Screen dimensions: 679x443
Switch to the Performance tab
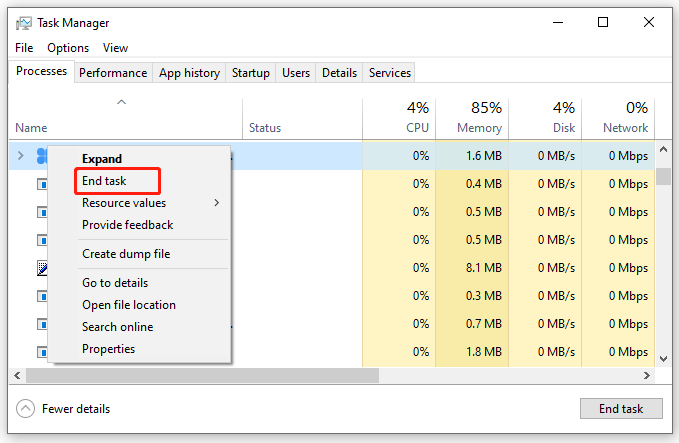point(113,73)
